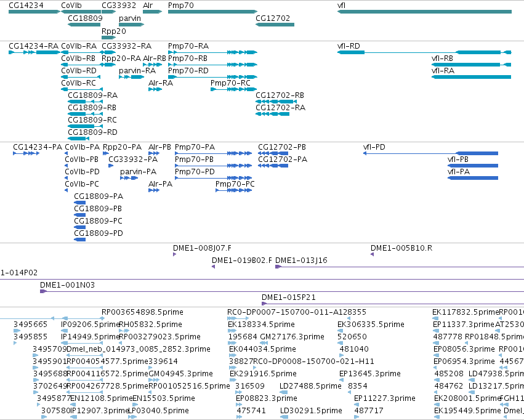Click the DME1-001N03 clone start
524x420 pixels.
click(43, 291)
